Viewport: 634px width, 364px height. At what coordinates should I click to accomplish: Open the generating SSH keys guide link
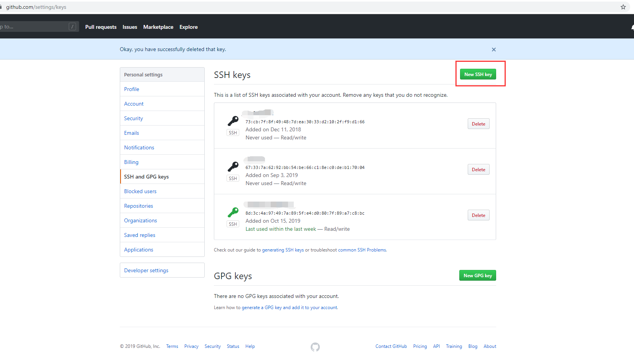click(x=283, y=250)
